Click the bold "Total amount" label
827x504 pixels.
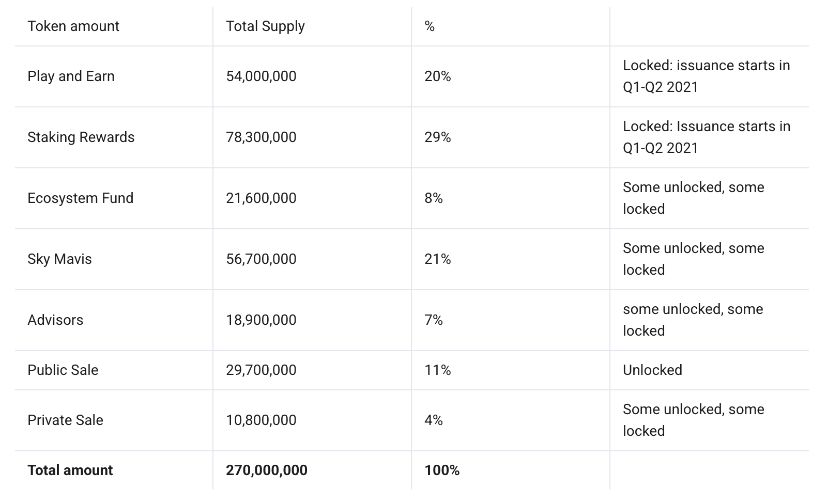tap(70, 470)
